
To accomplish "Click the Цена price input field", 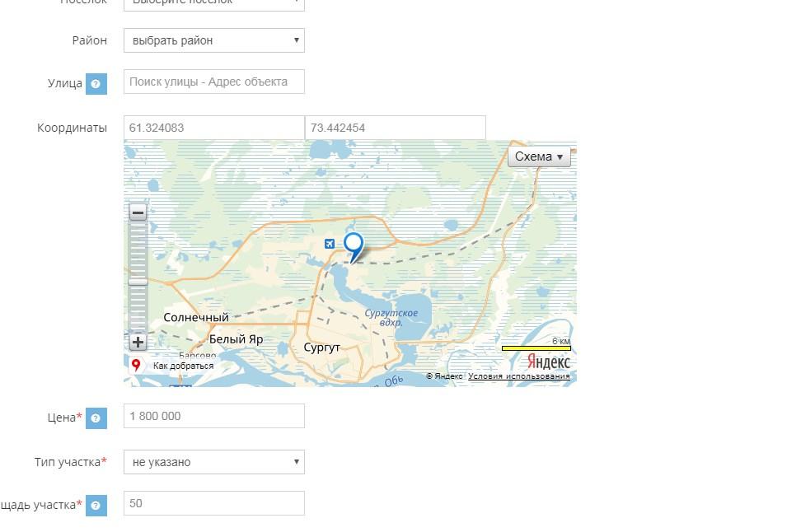I will pos(214,416).
